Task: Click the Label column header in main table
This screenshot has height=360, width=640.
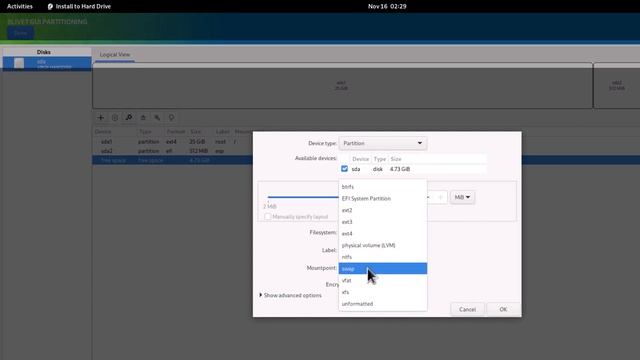Action: (x=222, y=132)
